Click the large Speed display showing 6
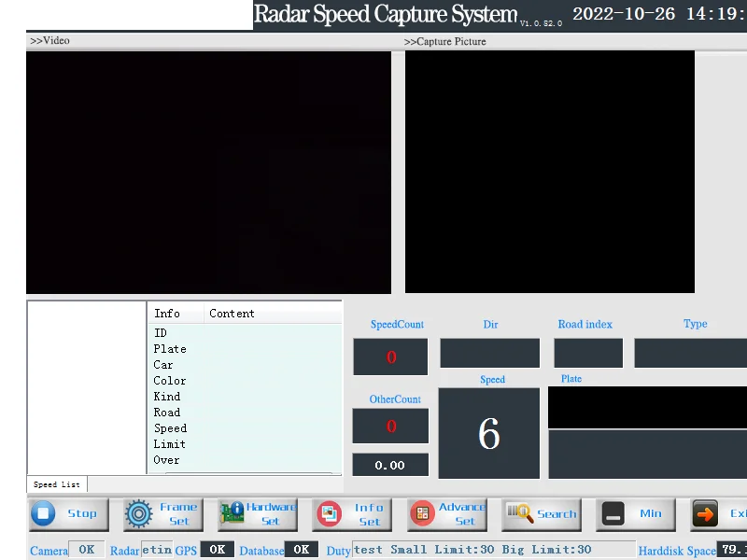 (x=489, y=433)
